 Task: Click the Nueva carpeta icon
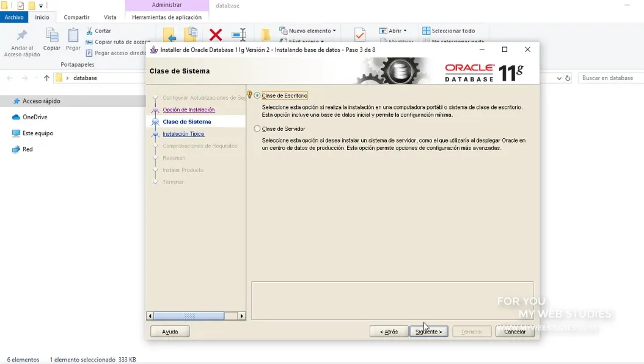click(266, 35)
